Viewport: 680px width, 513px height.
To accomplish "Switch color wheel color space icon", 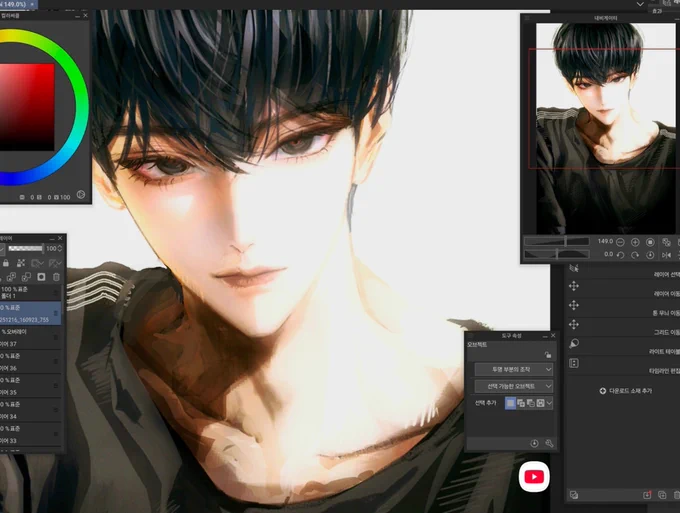I will (x=81, y=195).
